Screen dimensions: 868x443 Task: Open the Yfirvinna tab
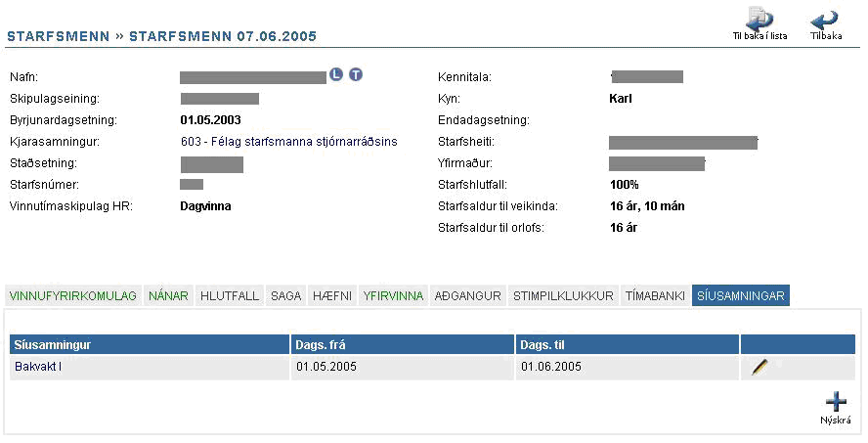(x=393, y=295)
